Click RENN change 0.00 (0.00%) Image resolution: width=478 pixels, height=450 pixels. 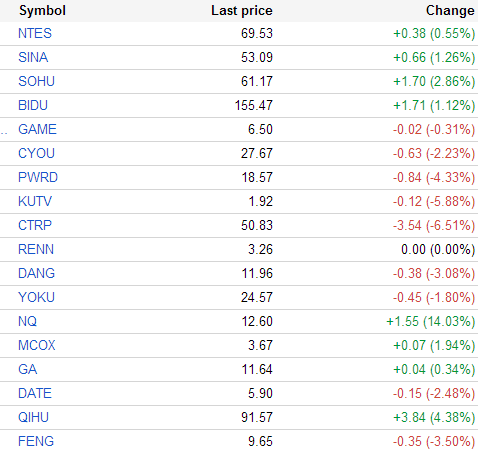(x=438, y=249)
